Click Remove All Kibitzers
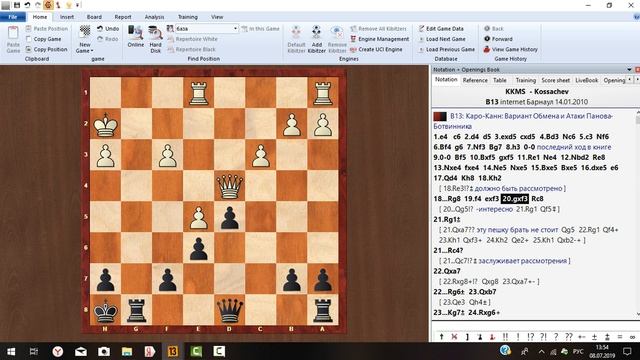 [378, 29]
